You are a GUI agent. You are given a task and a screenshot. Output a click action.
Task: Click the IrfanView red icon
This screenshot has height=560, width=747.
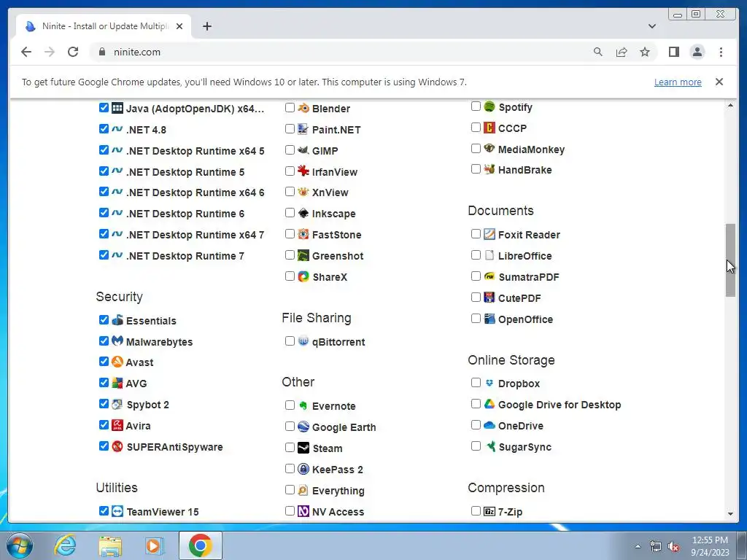(303, 171)
